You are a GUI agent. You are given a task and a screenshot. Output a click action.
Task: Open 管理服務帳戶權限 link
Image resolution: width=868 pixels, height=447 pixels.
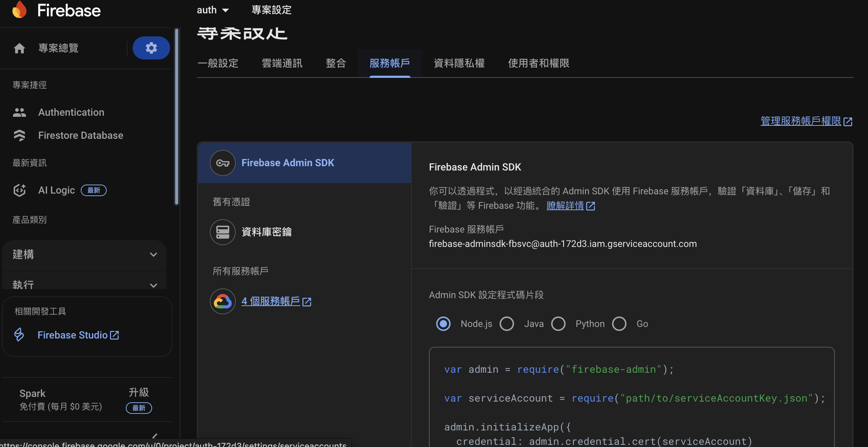pyautogui.click(x=801, y=121)
